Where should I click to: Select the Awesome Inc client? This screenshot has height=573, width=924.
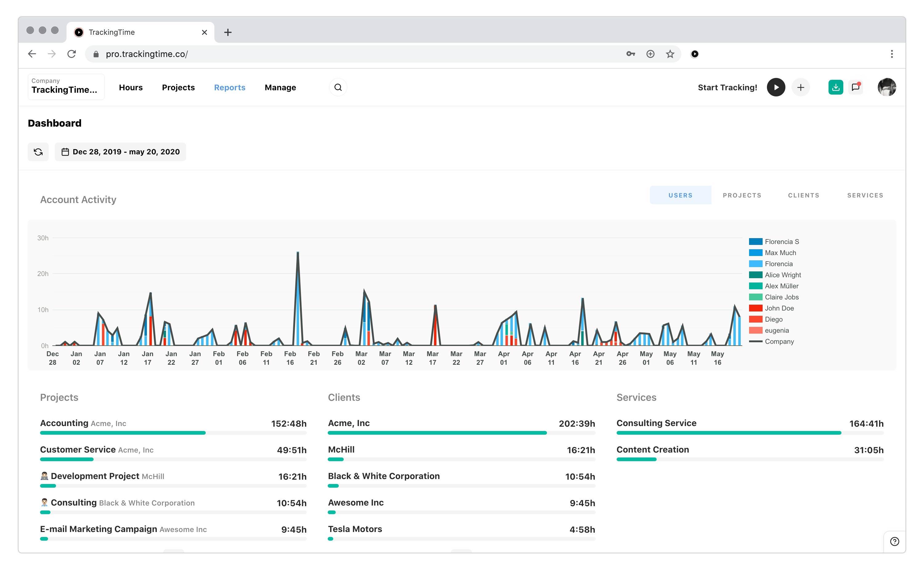(x=461, y=506)
